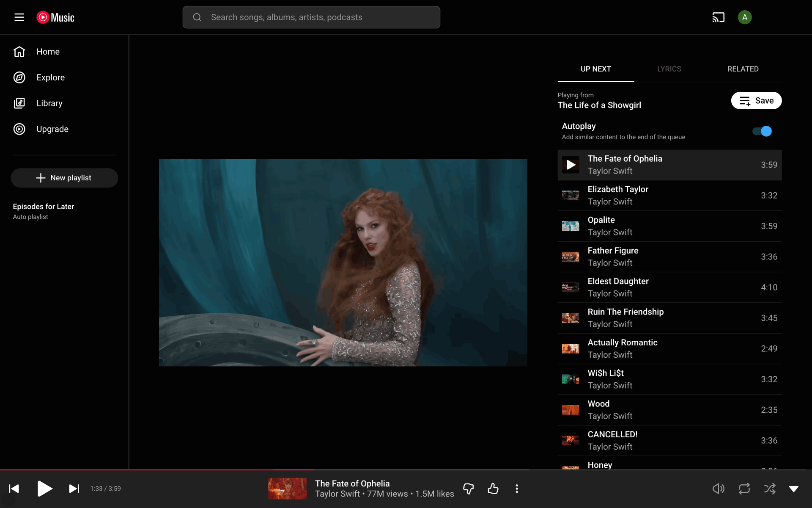Image resolution: width=812 pixels, height=508 pixels.
Task: Switch to the UP NEXT tab
Action: (595, 69)
